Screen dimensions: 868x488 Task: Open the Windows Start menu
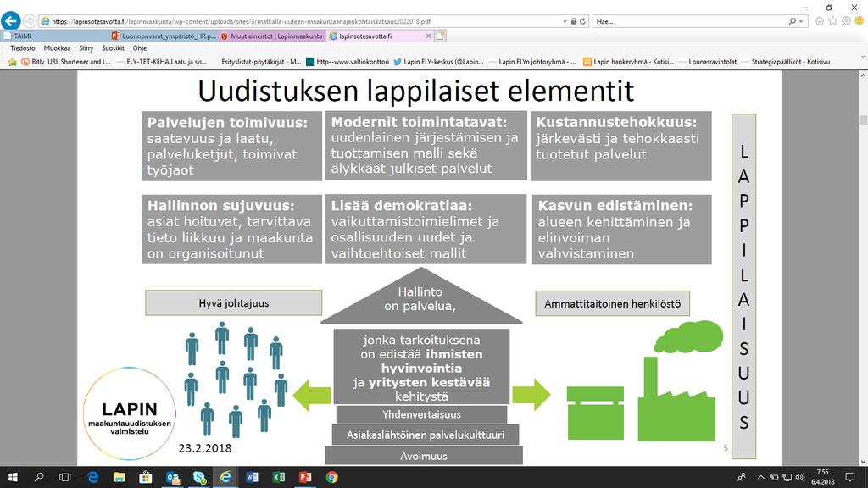[x=13, y=477]
